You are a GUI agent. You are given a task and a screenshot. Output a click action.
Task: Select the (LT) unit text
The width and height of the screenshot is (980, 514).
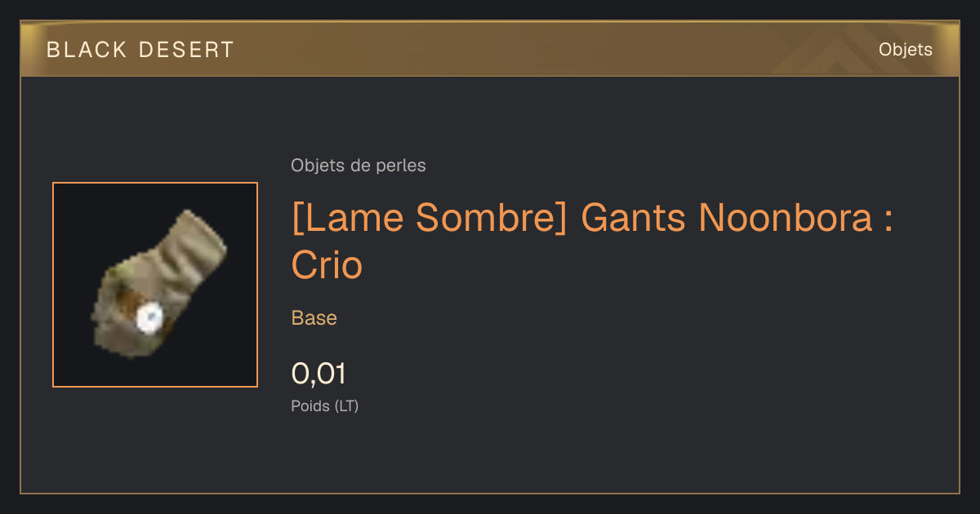point(346,406)
